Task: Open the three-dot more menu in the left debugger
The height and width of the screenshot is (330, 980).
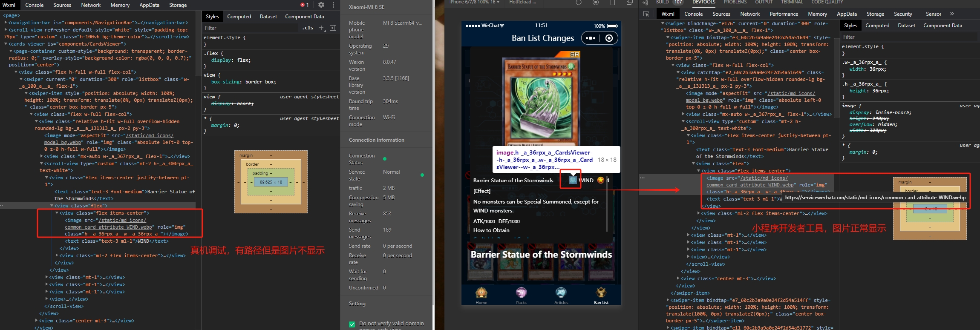Action: [x=333, y=5]
